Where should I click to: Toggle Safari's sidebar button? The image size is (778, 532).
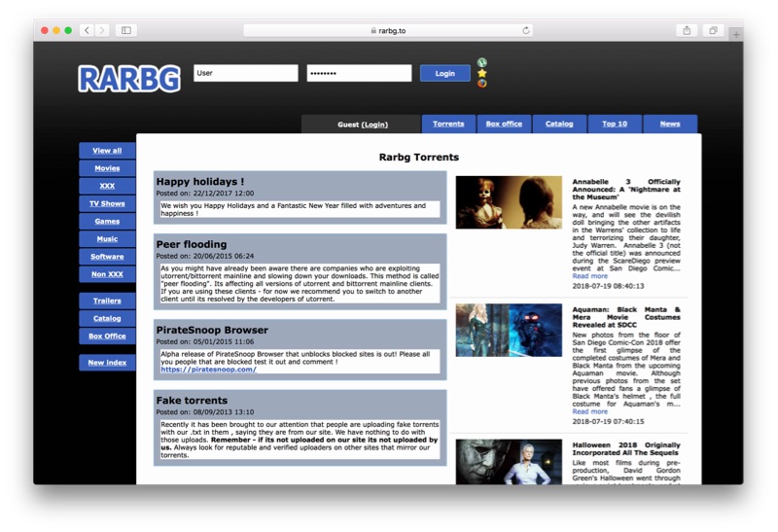pos(126,31)
